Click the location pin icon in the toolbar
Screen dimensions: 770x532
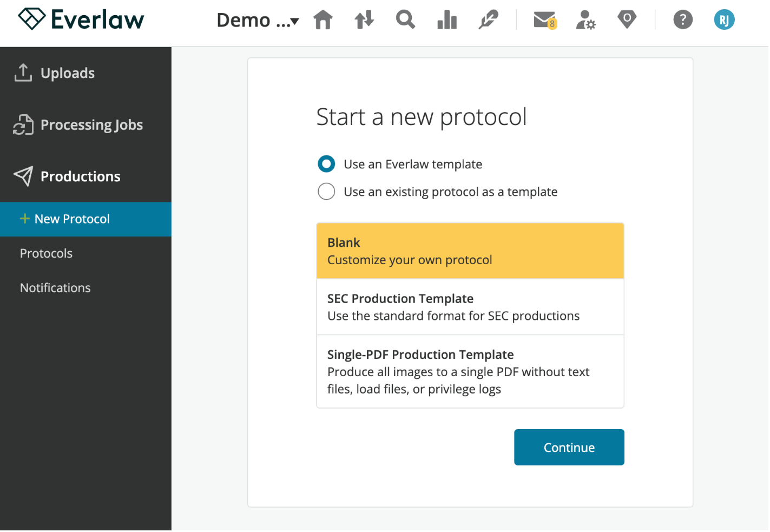[627, 19]
